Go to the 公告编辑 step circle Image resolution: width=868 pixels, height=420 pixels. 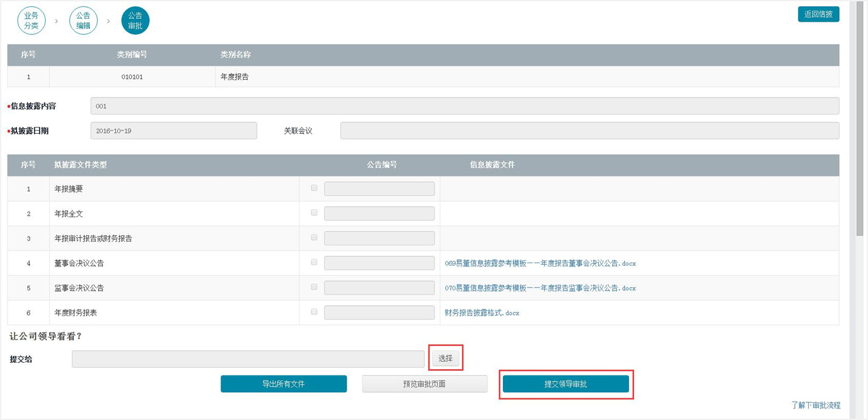pyautogui.click(x=83, y=20)
